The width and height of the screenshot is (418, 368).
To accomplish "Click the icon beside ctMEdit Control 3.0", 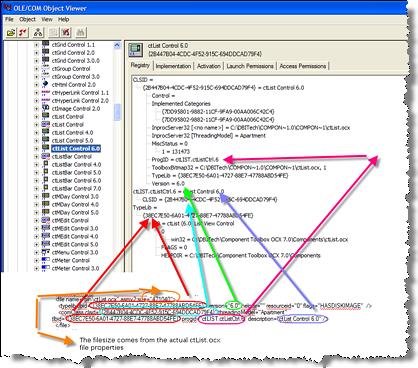I will pos(46,229).
